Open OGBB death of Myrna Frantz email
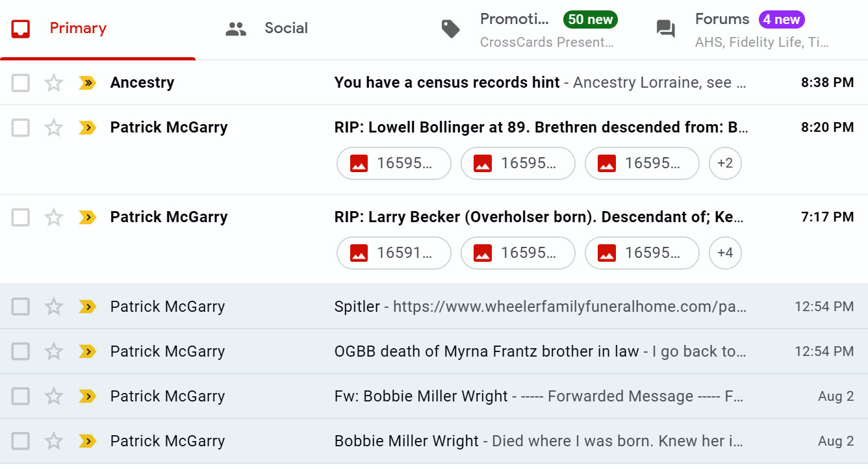This screenshot has width=868, height=469. (x=539, y=351)
